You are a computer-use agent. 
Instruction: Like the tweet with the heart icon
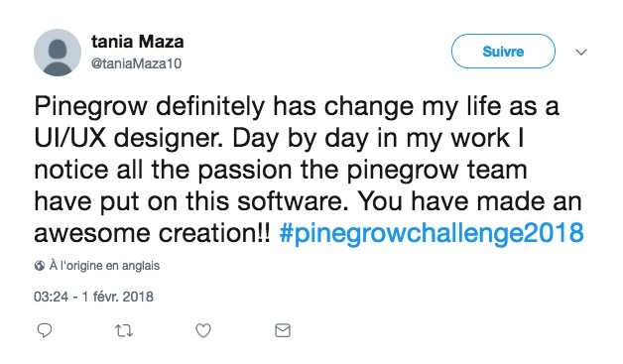(203, 330)
